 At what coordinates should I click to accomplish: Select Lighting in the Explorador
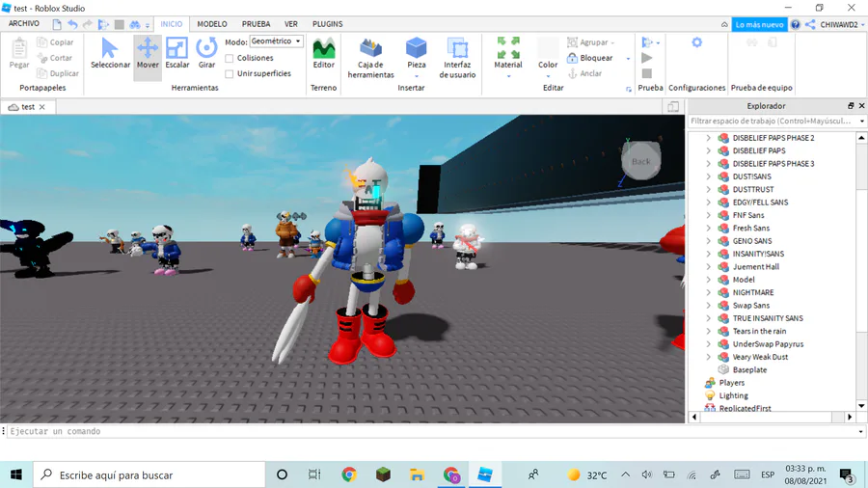pos(733,395)
